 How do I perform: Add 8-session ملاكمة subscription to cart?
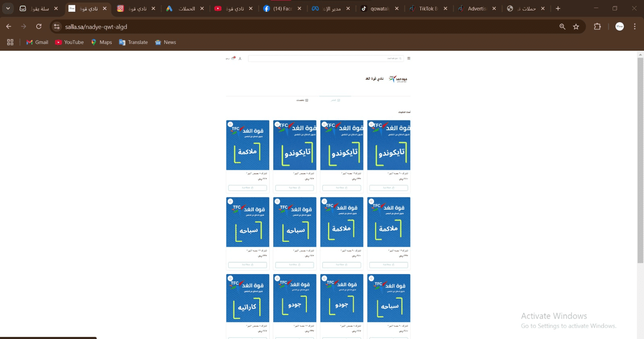247,187
